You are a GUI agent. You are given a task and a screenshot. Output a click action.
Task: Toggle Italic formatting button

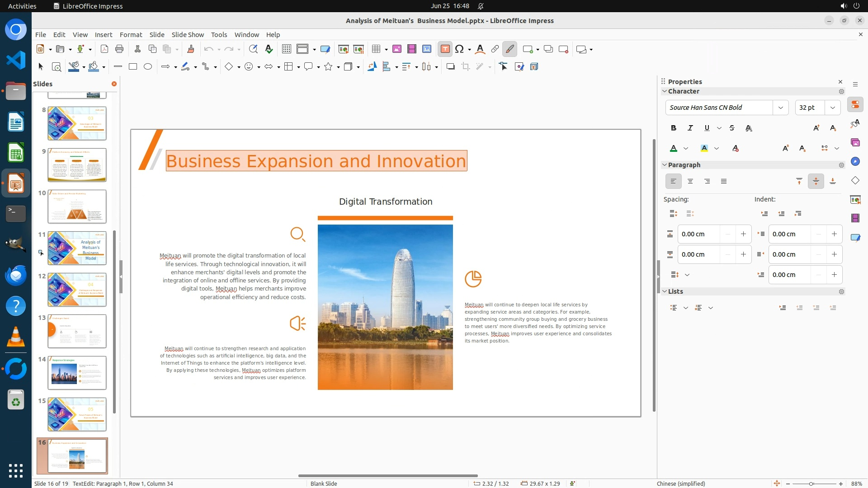[690, 128]
